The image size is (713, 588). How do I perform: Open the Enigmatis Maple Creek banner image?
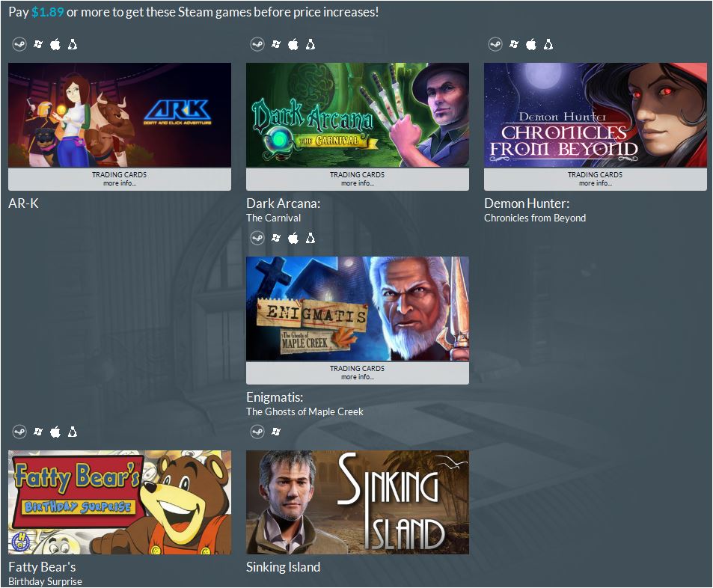tap(358, 309)
